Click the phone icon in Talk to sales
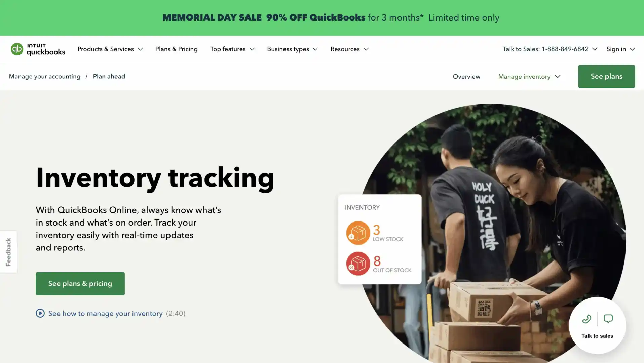 [586, 319]
